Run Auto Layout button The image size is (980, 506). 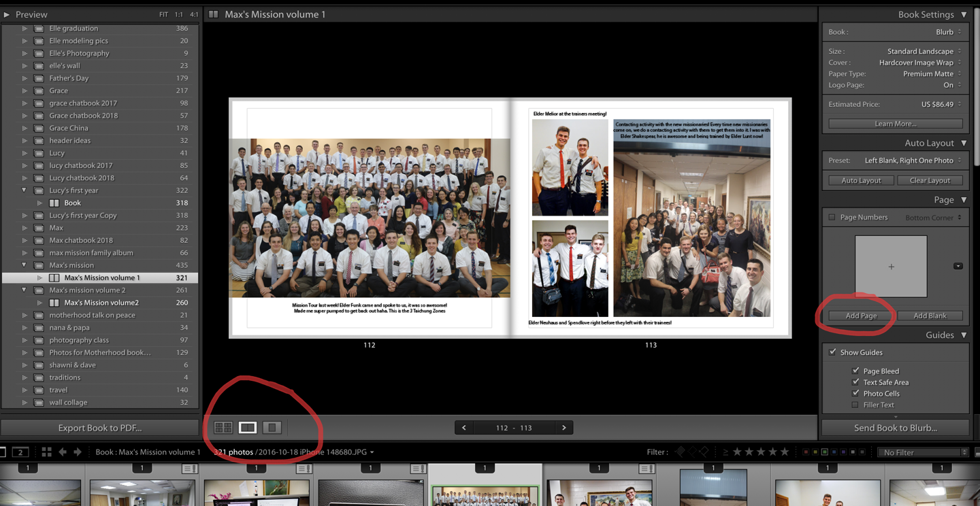861,180
